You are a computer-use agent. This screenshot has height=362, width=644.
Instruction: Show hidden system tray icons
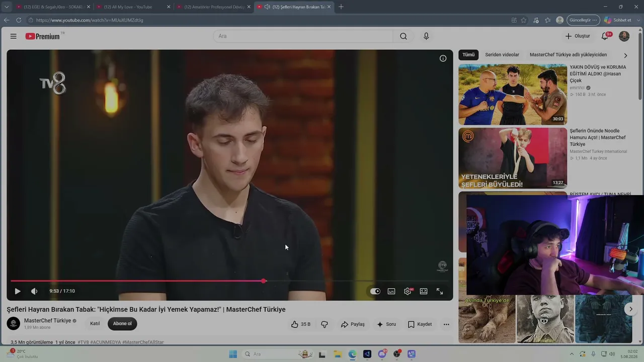[572, 354]
